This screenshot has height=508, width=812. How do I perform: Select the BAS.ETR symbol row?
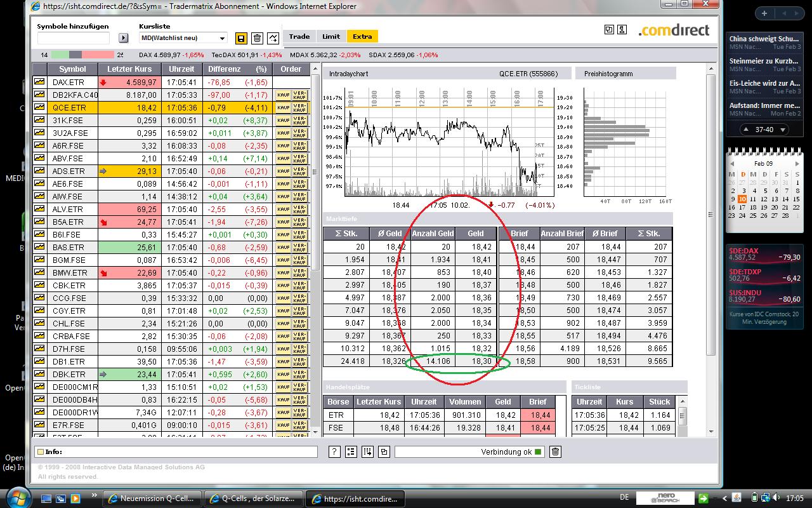[x=171, y=247]
